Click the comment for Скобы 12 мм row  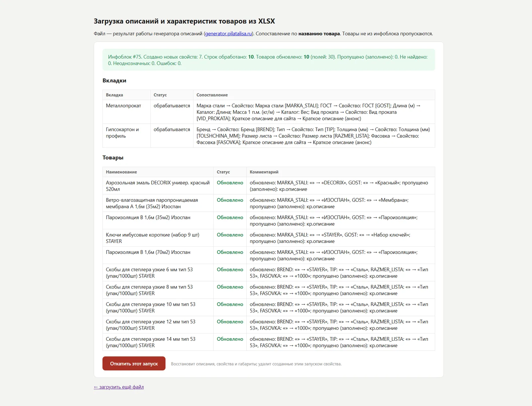[339, 325]
